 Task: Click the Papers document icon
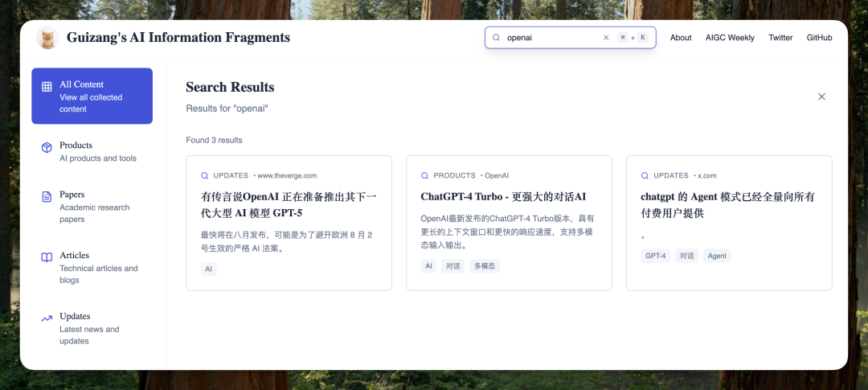[47, 197]
